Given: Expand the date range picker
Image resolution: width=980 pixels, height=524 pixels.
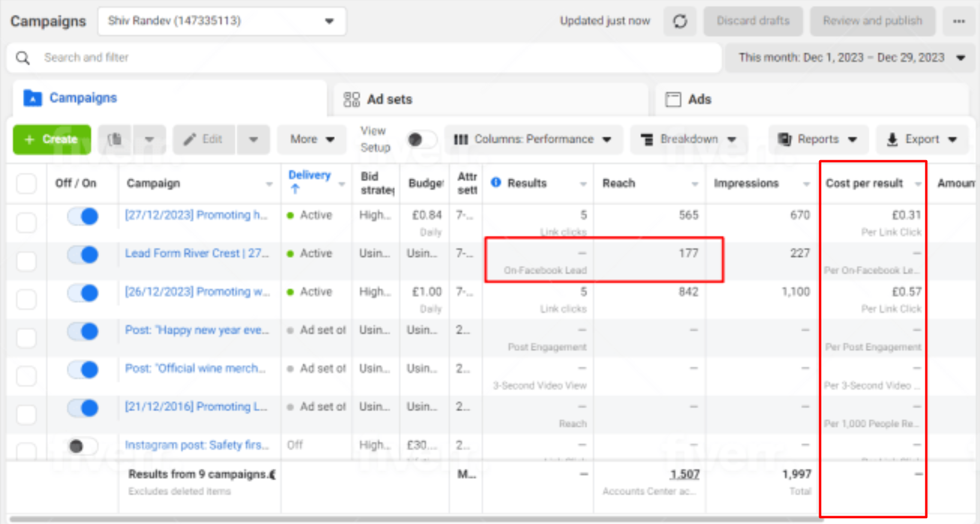Looking at the screenshot, I should click(850, 58).
